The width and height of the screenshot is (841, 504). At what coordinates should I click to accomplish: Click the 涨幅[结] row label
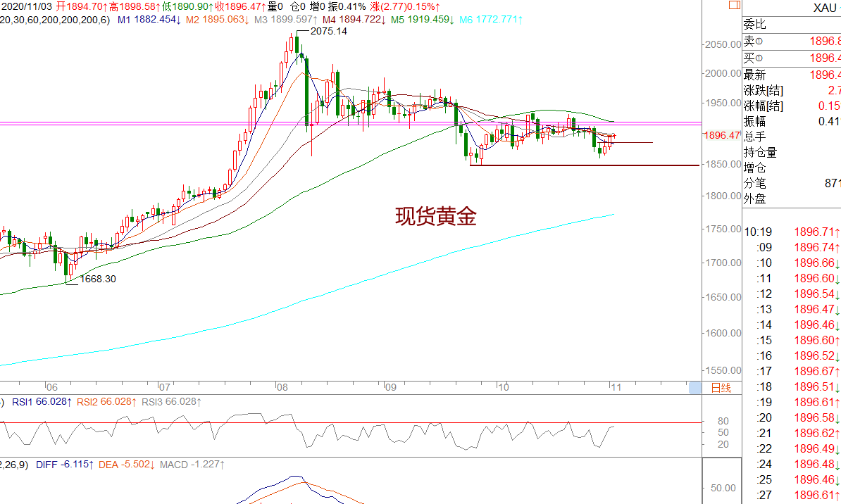coord(764,106)
